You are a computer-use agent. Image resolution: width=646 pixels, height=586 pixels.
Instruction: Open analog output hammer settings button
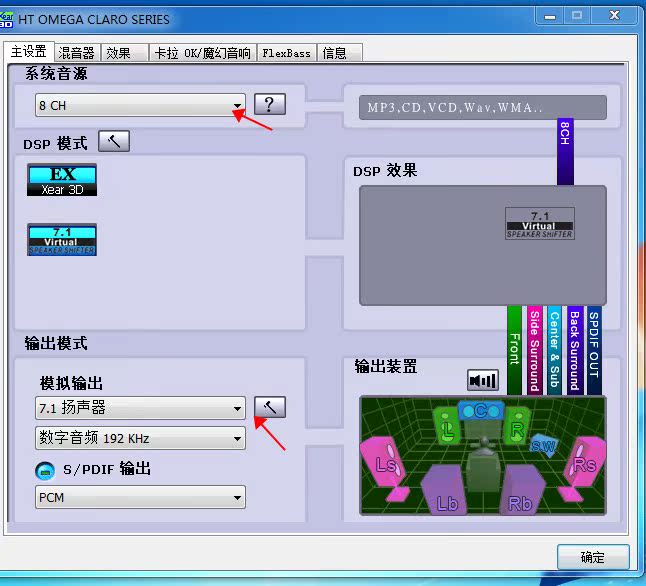point(269,407)
